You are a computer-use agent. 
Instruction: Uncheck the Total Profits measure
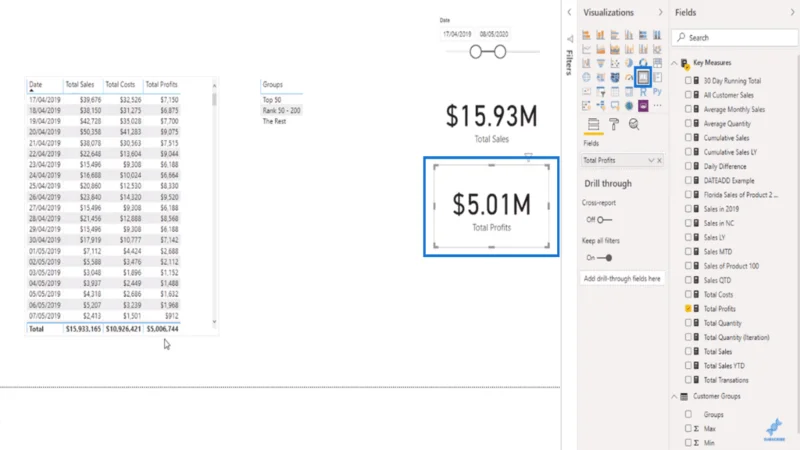tap(688, 309)
